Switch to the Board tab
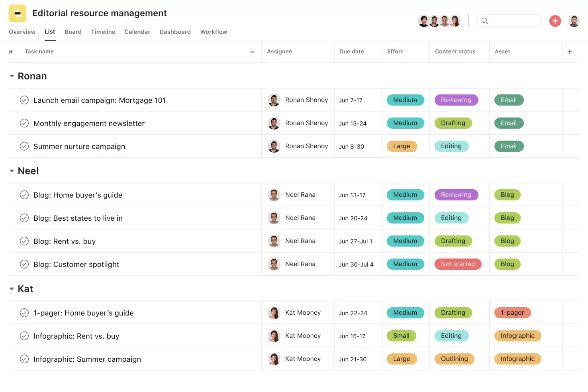Image resolution: width=588 pixels, height=392 pixels. 73,32
